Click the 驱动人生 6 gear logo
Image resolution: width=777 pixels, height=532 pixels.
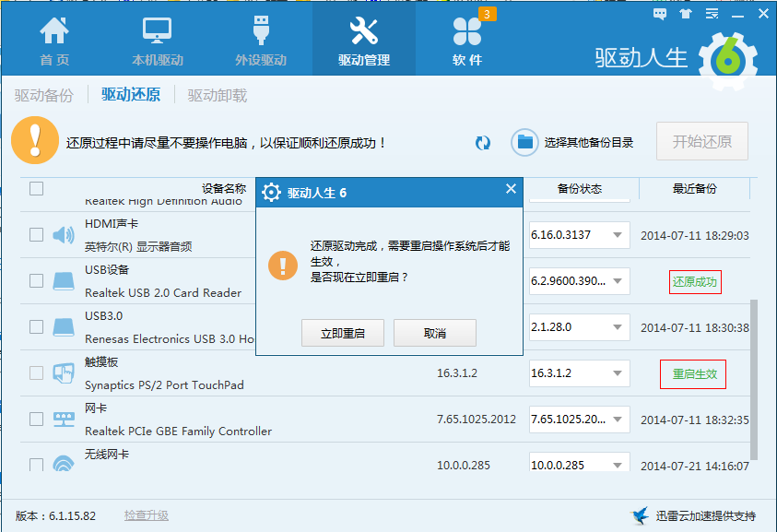727,62
